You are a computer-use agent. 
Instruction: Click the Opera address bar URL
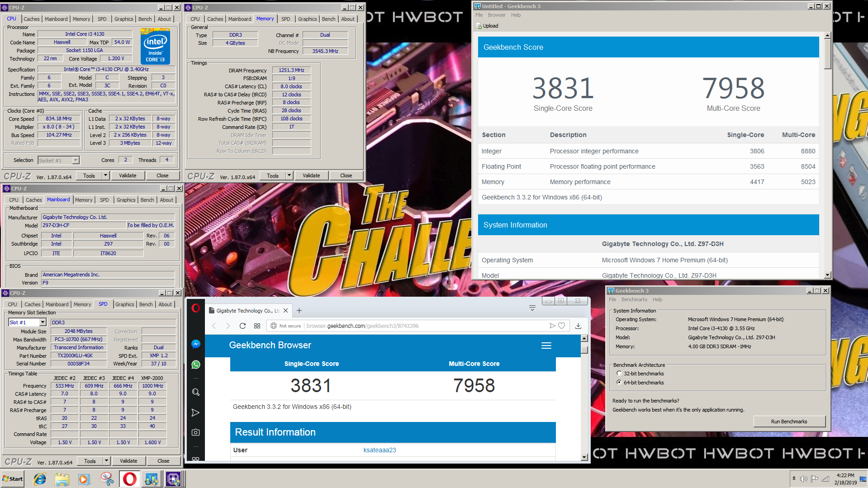362,326
